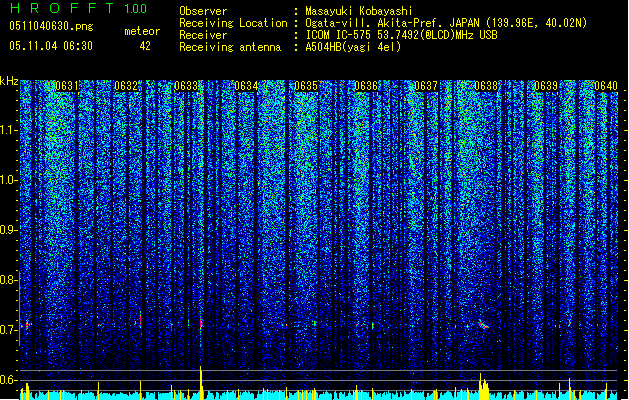This screenshot has height=400, width=629.
Task: Click the 0635 time marker
Action: click(x=306, y=86)
